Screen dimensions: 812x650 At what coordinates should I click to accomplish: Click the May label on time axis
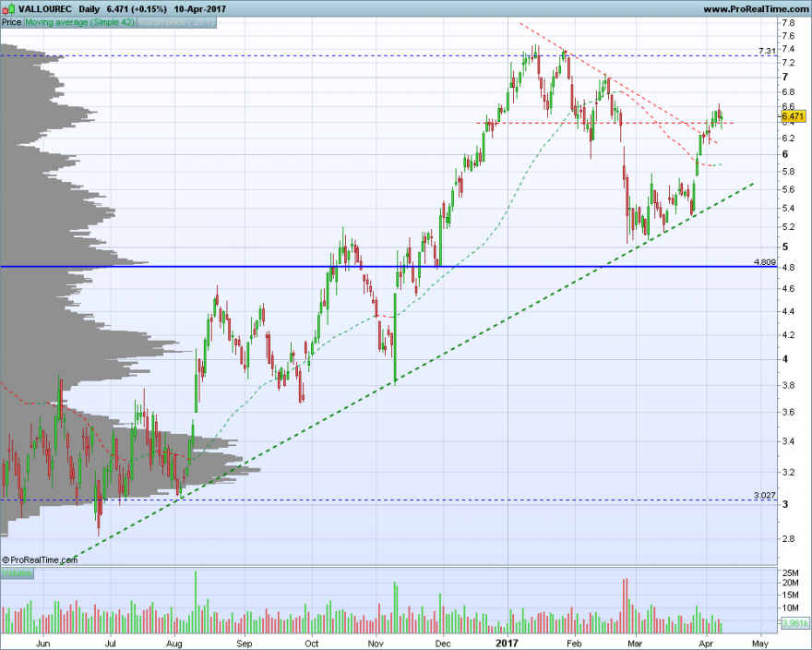(x=760, y=644)
